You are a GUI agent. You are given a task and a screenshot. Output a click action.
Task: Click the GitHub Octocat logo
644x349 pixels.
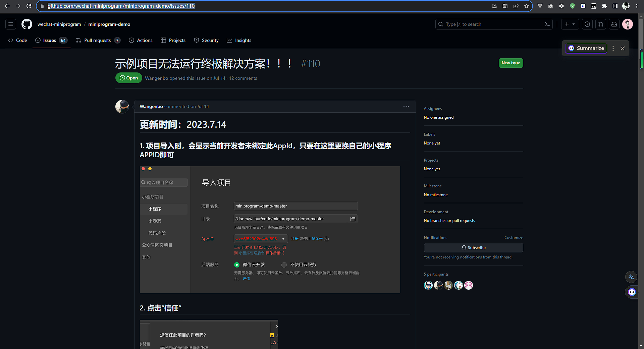(27, 24)
